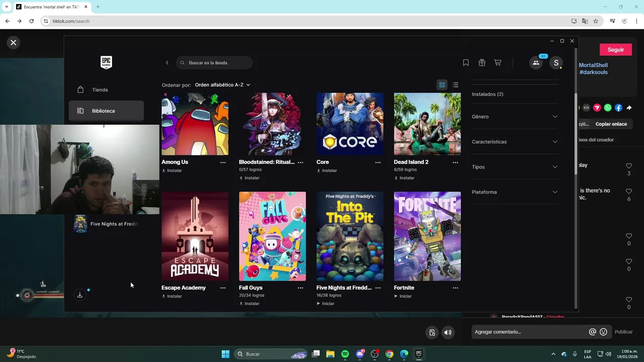
Task: Open Among Us options menu
Action: click(223, 162)
